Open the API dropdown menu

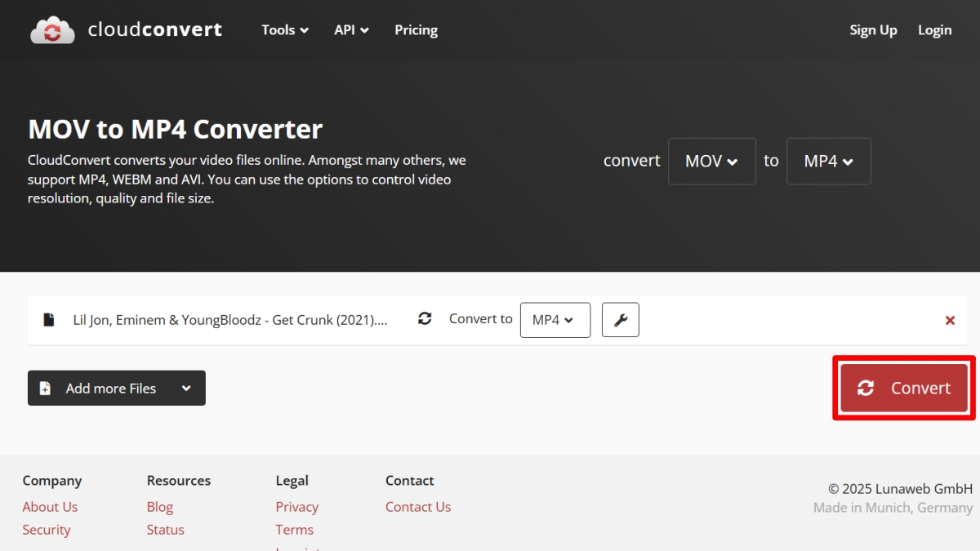tap(351, 30)
